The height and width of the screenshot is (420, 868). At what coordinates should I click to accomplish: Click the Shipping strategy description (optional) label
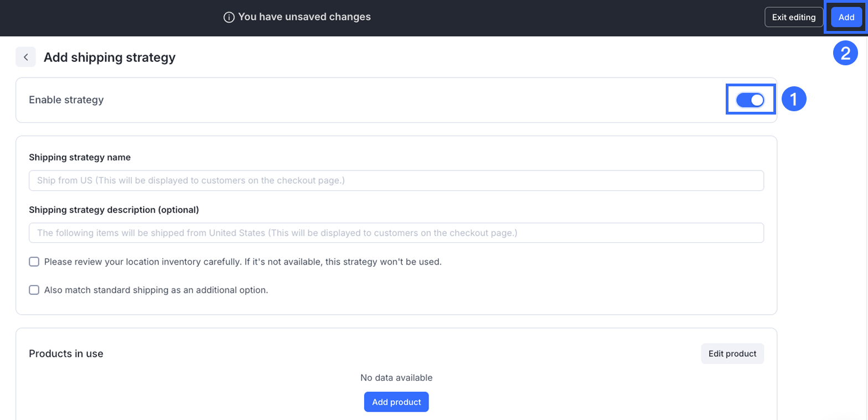(113, 210)
